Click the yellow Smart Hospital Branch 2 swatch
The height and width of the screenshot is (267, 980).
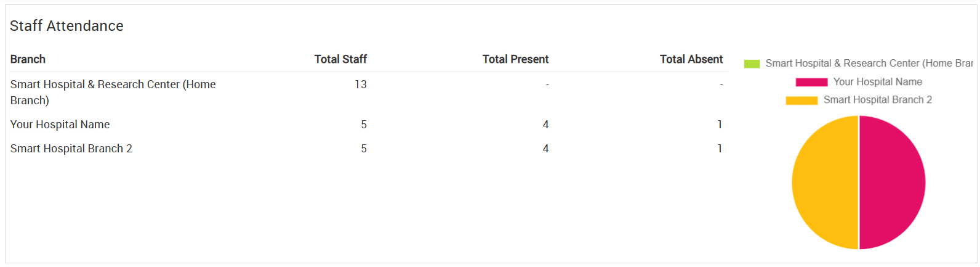(x=801, y=100)
